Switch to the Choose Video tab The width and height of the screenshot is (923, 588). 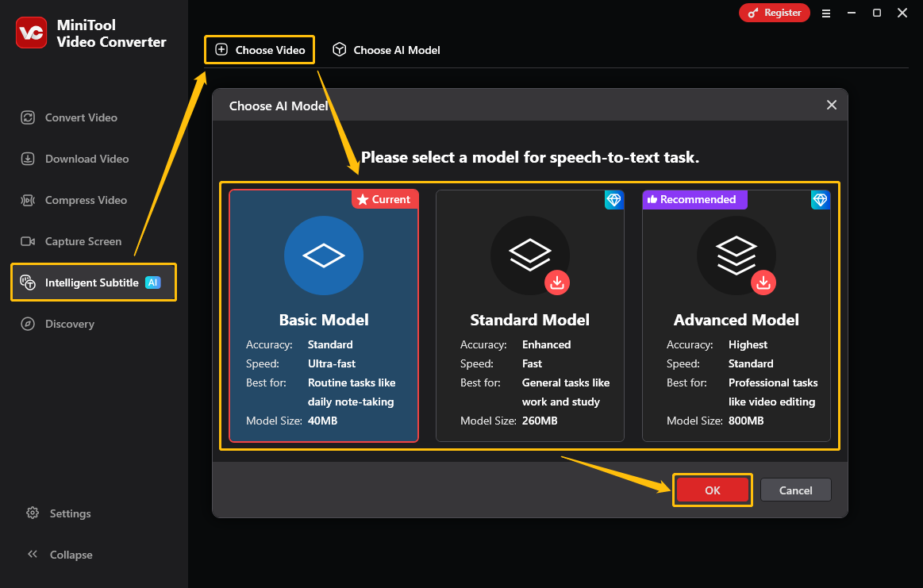tap(259, 49)
